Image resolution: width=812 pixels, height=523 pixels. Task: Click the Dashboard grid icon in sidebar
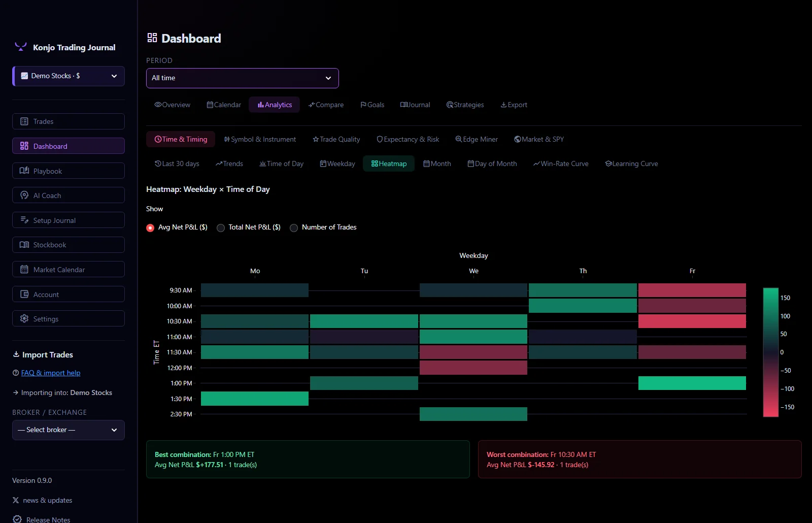pyautogui.click(x=24, y=146)
